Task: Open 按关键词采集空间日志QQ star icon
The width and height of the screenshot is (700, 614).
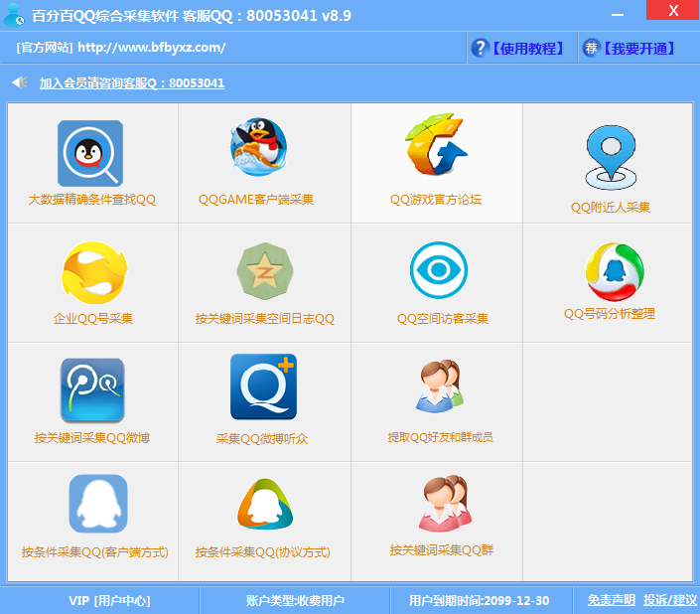Action: [x=264, y=270]
